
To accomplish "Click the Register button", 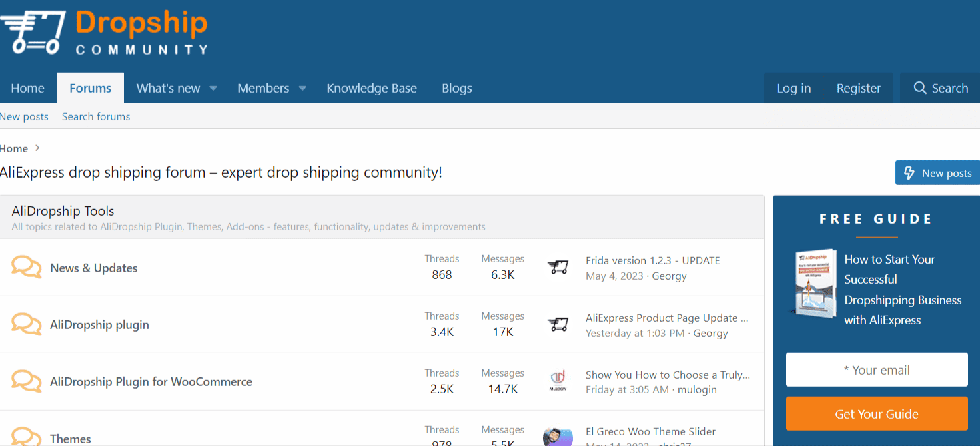I will click(858, 87).
